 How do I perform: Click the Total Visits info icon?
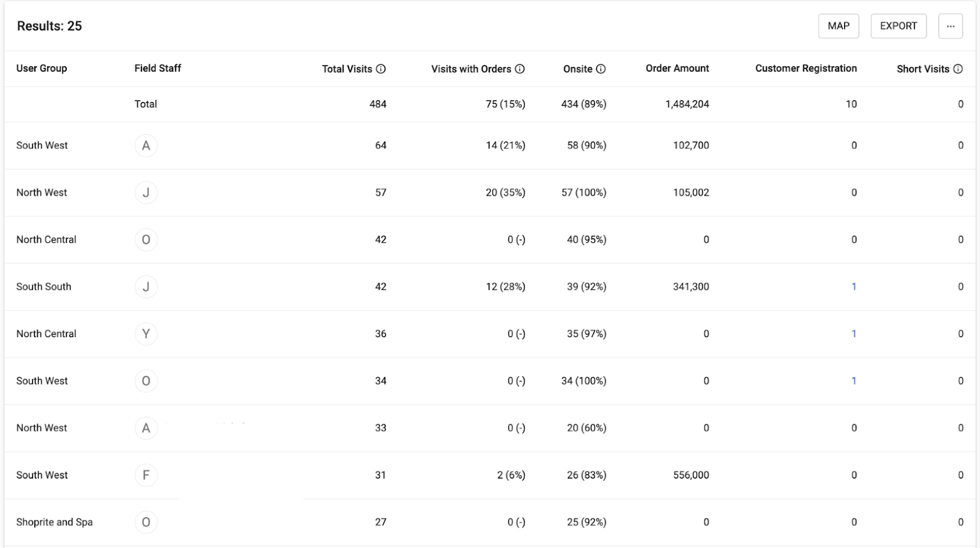coord(381,69)
